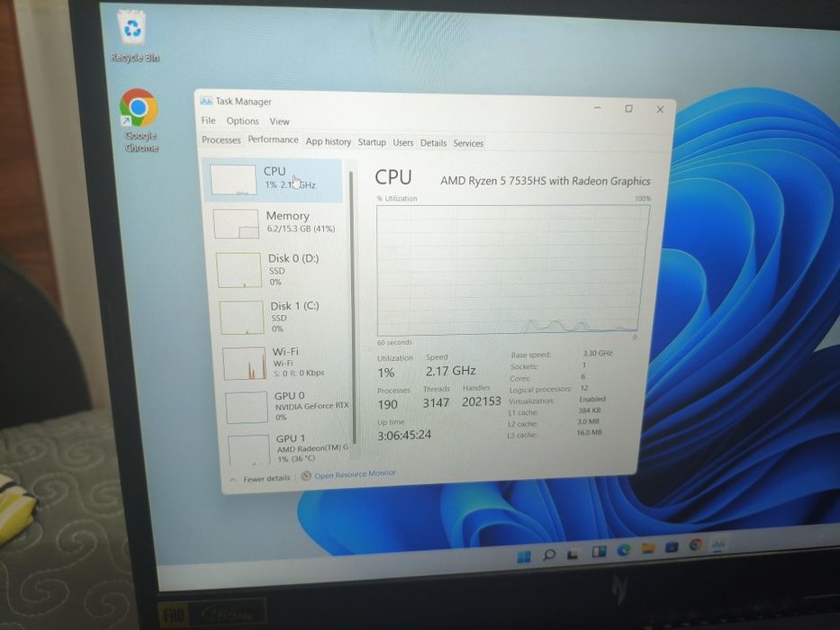Click the 202153 handles value

(x=481, y=401)
